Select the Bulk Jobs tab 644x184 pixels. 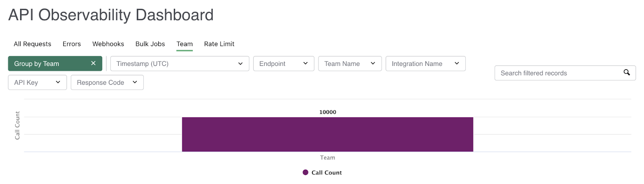(x=150, y=44)
